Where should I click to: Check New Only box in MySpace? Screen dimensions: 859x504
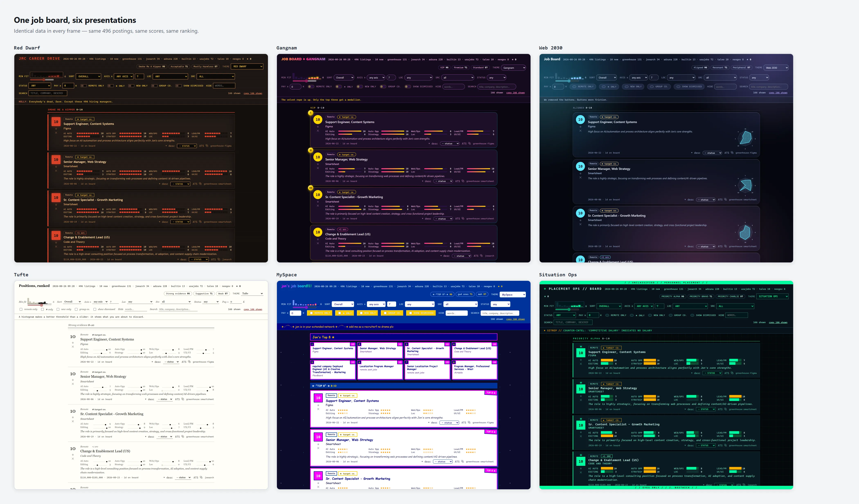click(x=361, y=313)
